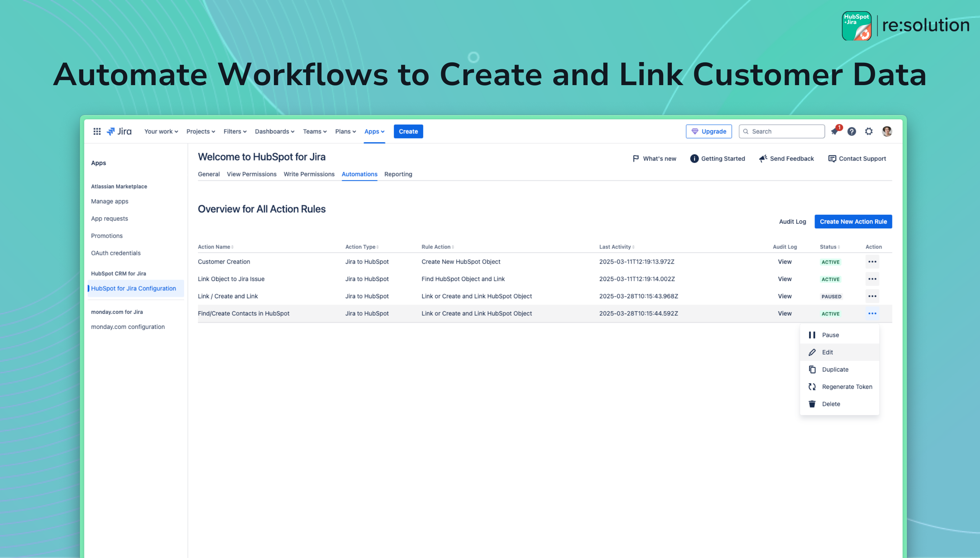Expand the Dashboards dropdown menu
The width and height of the screenshot is (980, 558).
click(x=274, y=131)
